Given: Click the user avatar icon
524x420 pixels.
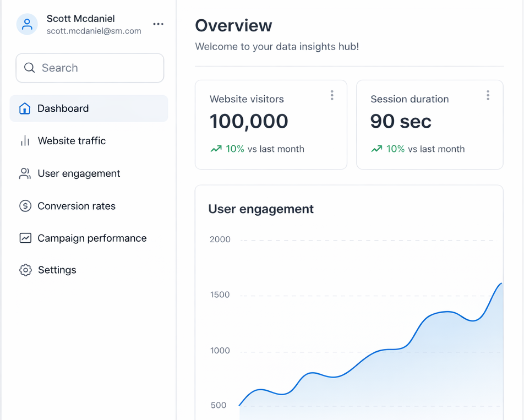Looking at the screenshot, I should (27, 24).
